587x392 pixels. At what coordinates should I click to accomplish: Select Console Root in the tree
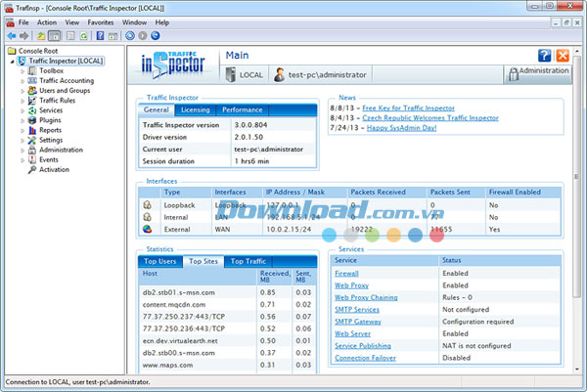click(38, 51)
